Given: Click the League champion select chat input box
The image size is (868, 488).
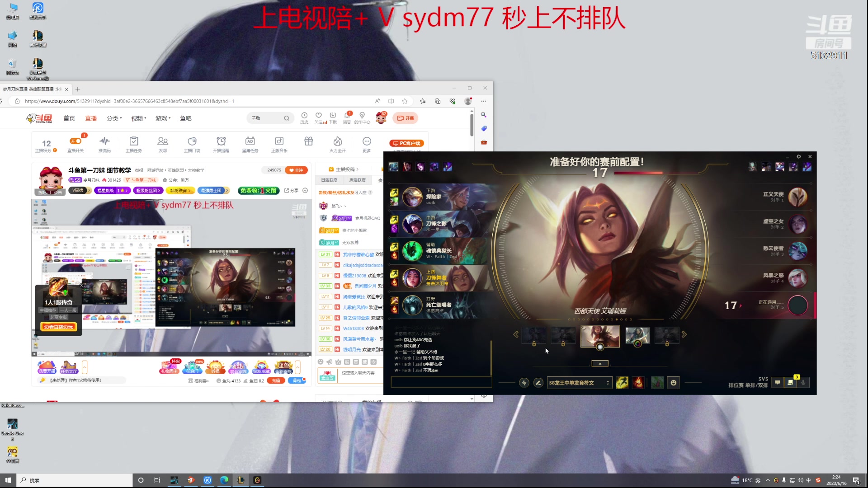Looking at the screenshot, I should click(441, 382).
